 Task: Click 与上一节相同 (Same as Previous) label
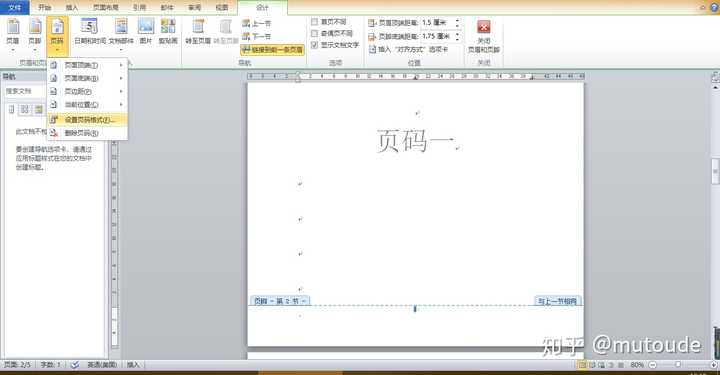[x=557, y=301]
